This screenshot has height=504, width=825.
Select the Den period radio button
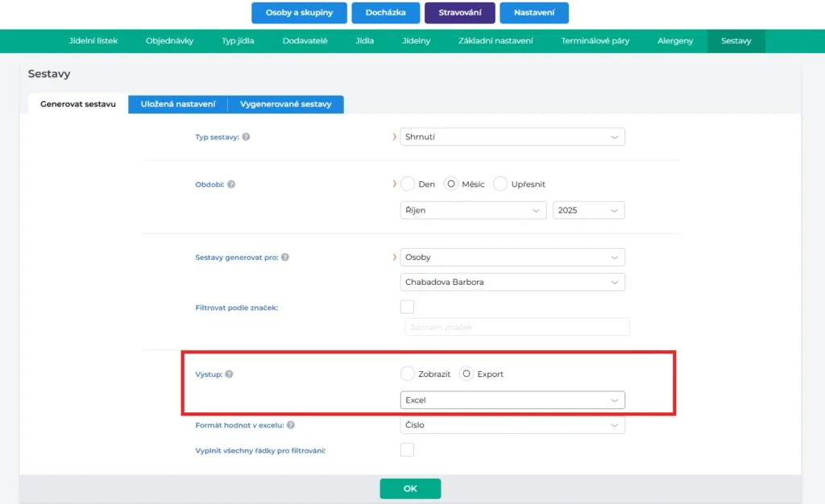408,184
